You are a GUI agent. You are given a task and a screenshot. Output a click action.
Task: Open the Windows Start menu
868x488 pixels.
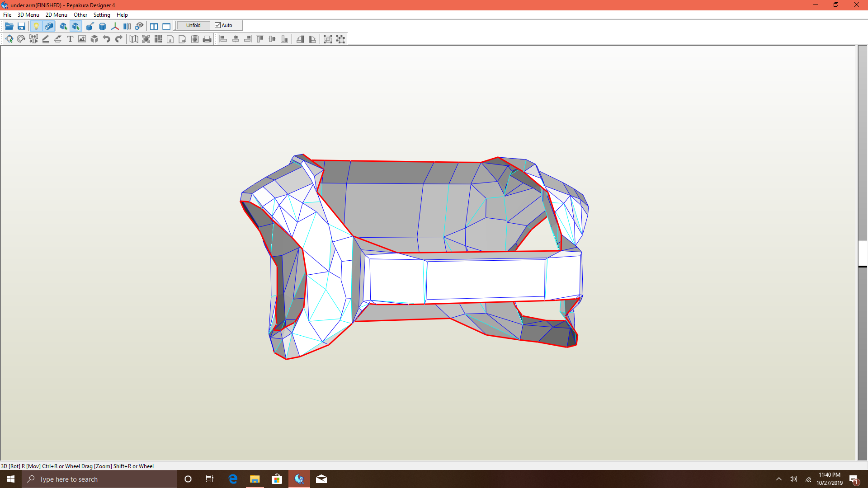[x=11, y=479]
